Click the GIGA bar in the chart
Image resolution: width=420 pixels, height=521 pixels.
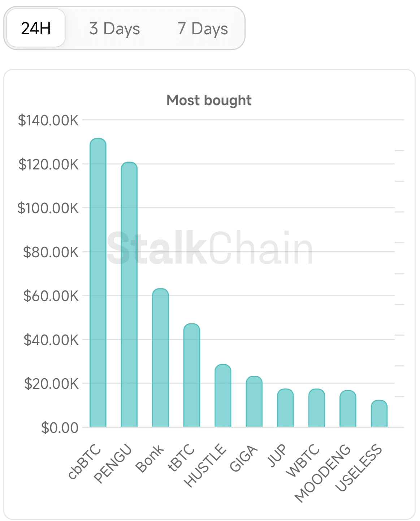pyautogui.click(x=254, y=401)
